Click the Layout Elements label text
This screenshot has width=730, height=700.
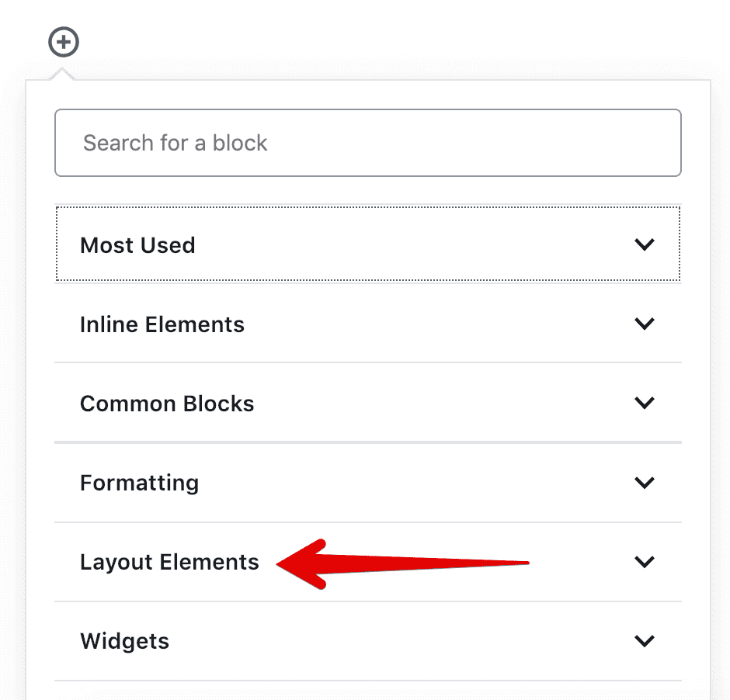coord(169,563)
